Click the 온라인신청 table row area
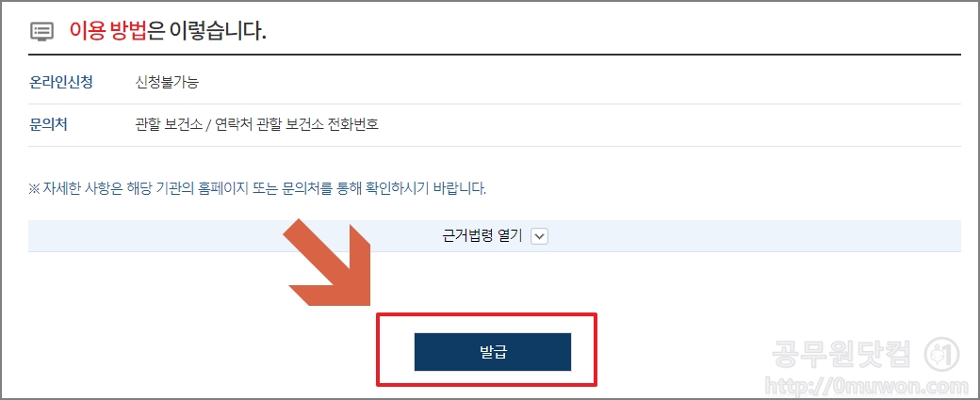 tap(495, 83)
